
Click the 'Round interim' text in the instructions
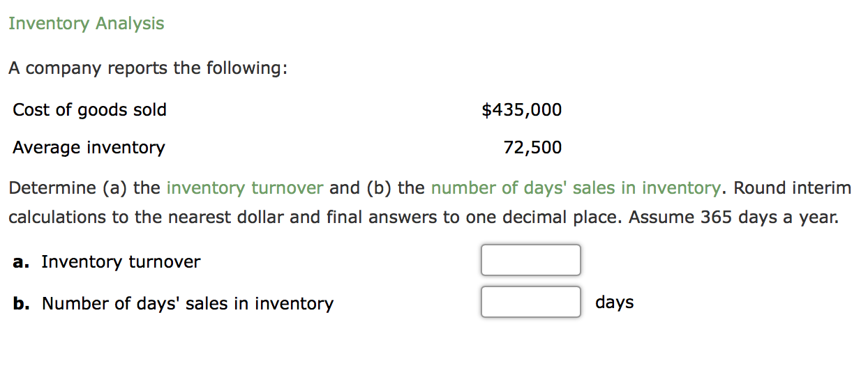click(x=793, y=188)
